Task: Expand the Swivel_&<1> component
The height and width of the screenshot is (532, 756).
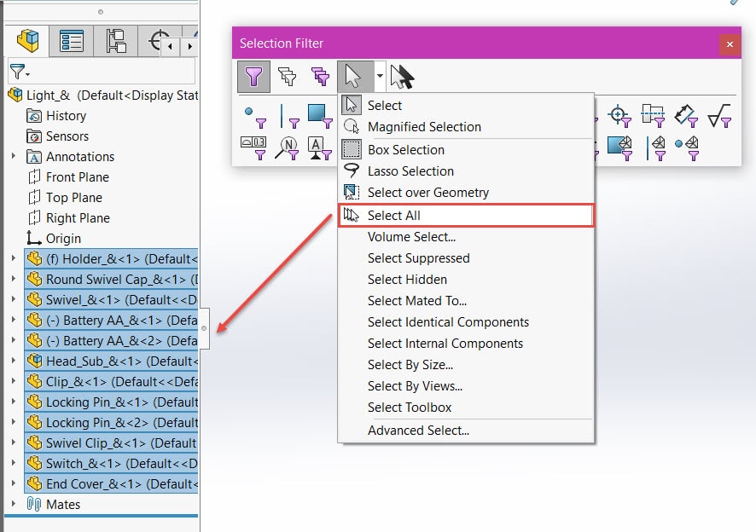Action: (x=14, y=299)
